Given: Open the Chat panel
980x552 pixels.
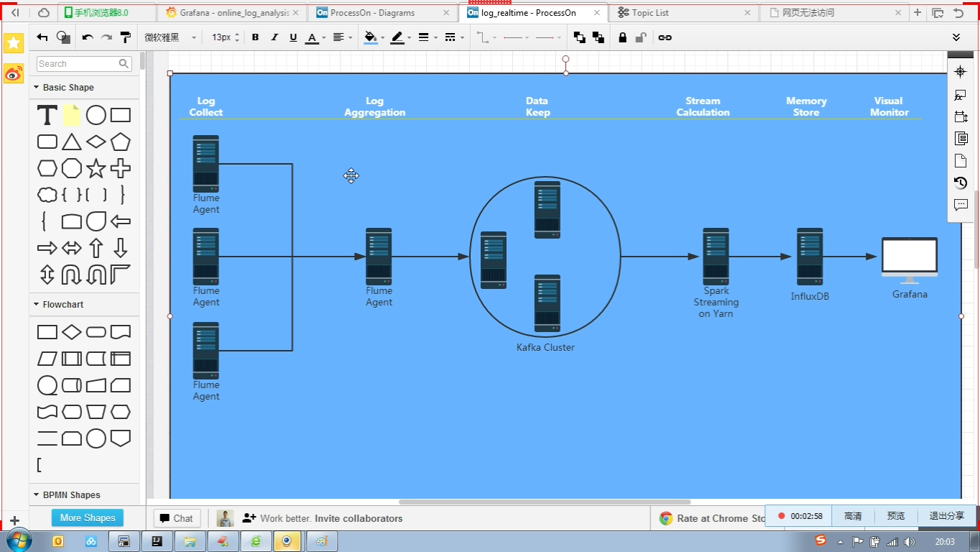Looking at the screenshot, I should [x=177, y=518].
